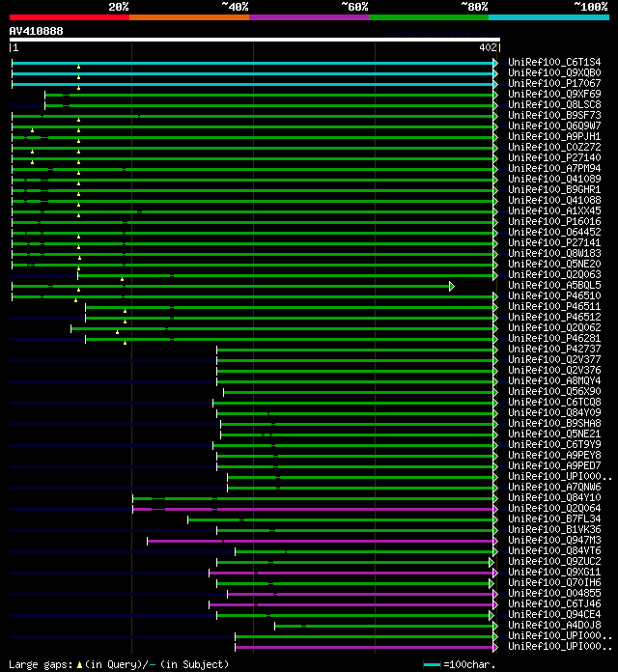Click the UniRef100_P46281 label
This screenshot has height=672, width=618.
pyautogui.click(x=554, y=339)
